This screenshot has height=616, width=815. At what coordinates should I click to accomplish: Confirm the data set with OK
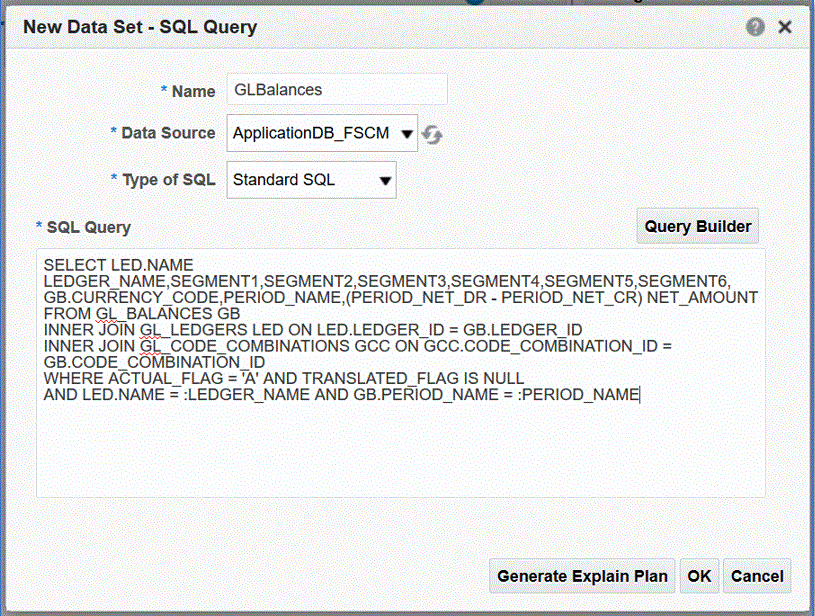699,576
